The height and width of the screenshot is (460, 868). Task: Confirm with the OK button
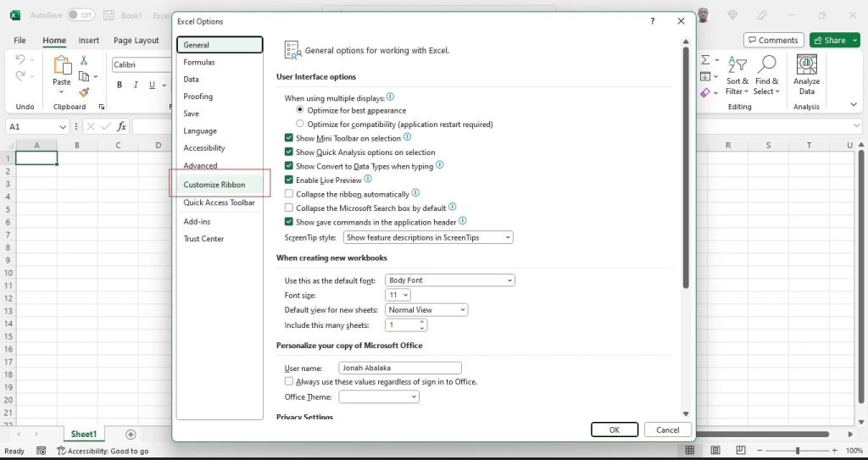coord(615,430)
